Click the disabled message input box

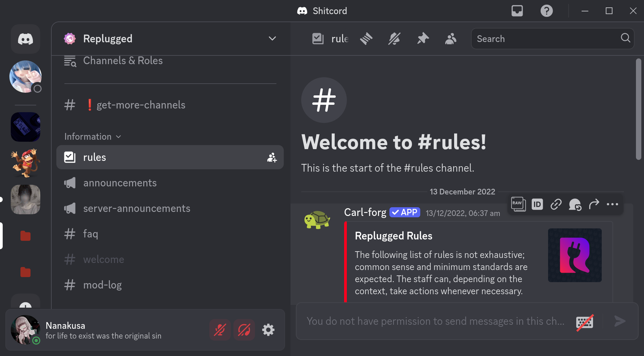[x=435, y=321]
